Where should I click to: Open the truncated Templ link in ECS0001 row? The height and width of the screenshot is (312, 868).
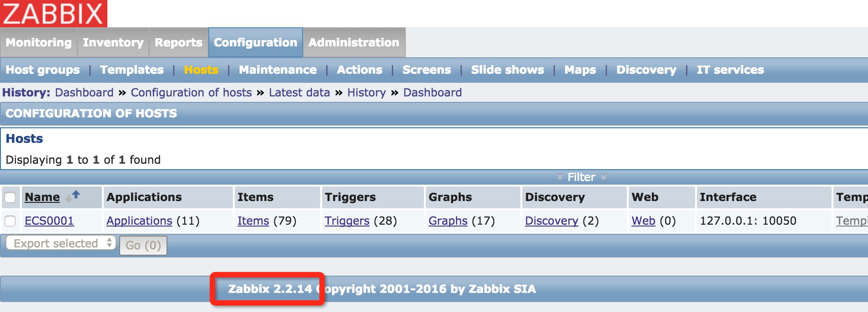[852, 221]
